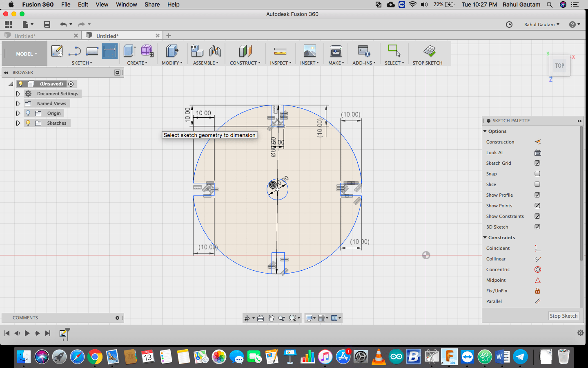Click the Stop Sketch toolbar icon

click(x=430, y=51)
